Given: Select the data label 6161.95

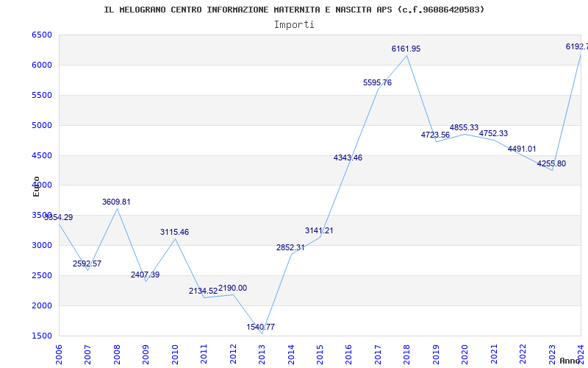Looking at the screenshot, I should click(406, 49).
